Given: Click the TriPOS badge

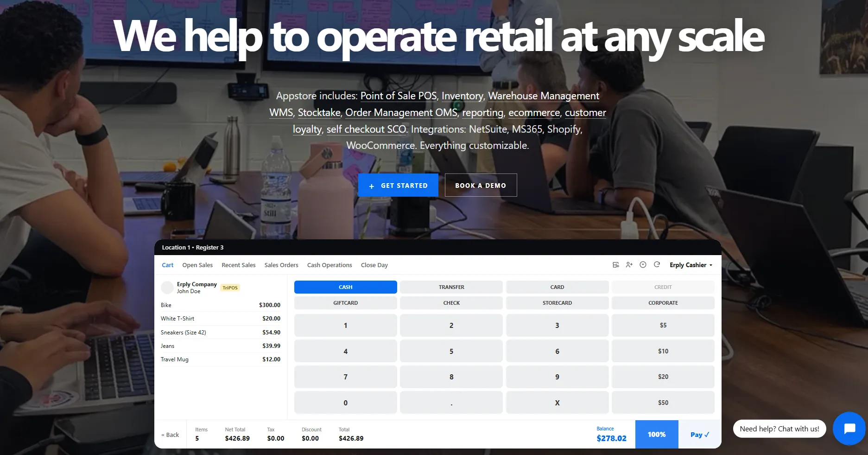Looking at the screenshot, I should [x=230, y=288].
